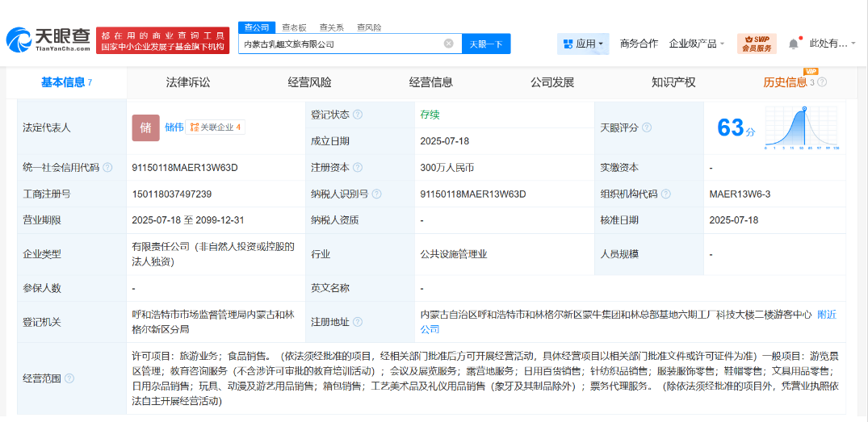The height and width of the screenshot is (422, 868).
Task: Click help icon beside 历史信息 tab
Action: (822, 82)
